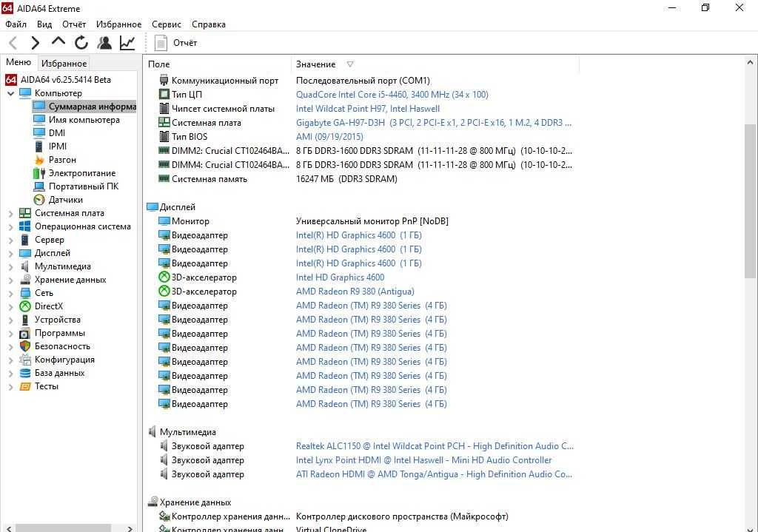Expand the Хранение данных tree node

coord(10,280)
